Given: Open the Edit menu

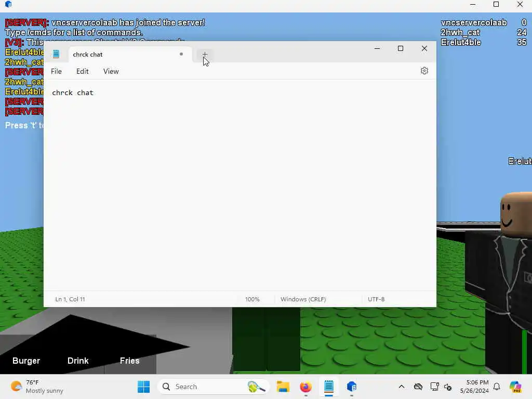Looking at the screenshot, I should click(83, 71).
